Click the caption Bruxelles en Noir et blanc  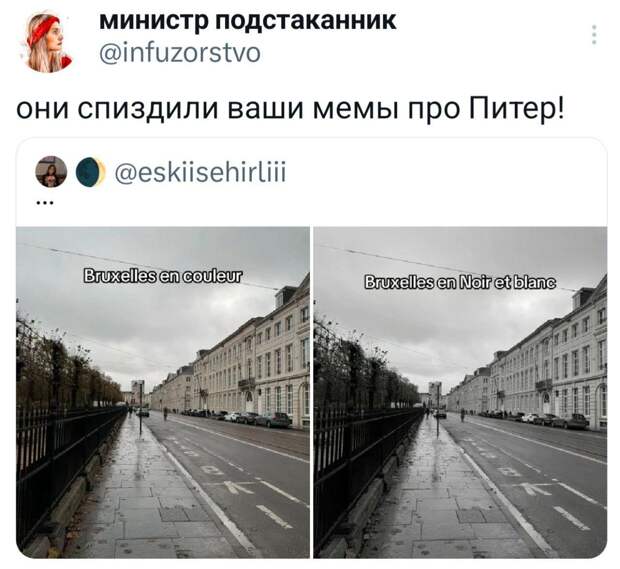(460, 282)
